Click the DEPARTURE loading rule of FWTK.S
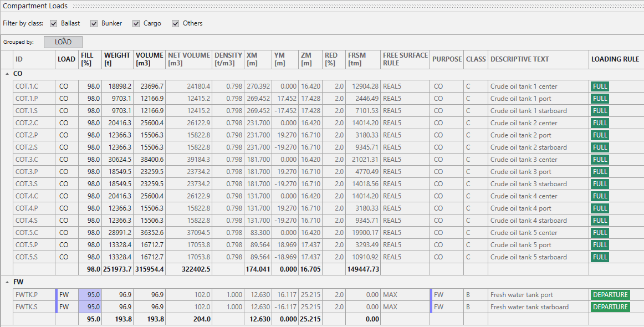644x327 pixels. coord(610,307)
